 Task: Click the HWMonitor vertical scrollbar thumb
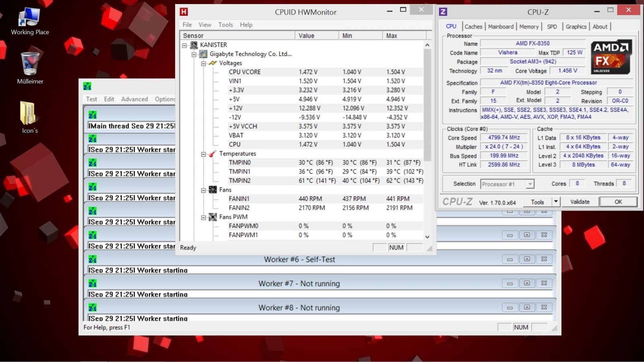[x=427, y=105]
